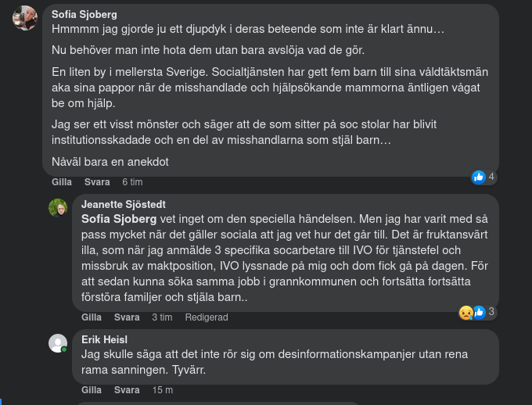
Task: Open Sofia Sjoberg's profile picture
Action: (x=25, y=18)
